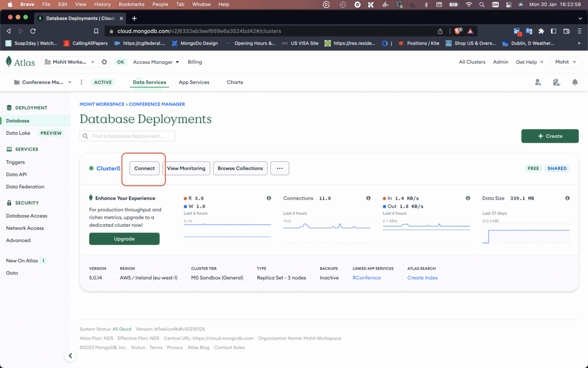Viewport: 588px width, 368px height.
Task: Click the organization settings gear icon
Action: 104,62
